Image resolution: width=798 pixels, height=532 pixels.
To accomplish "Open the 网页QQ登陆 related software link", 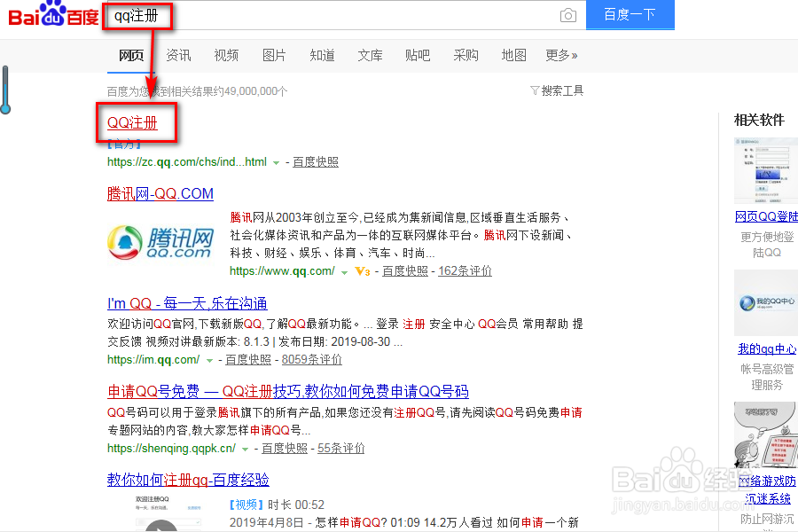I will (766, 216).
